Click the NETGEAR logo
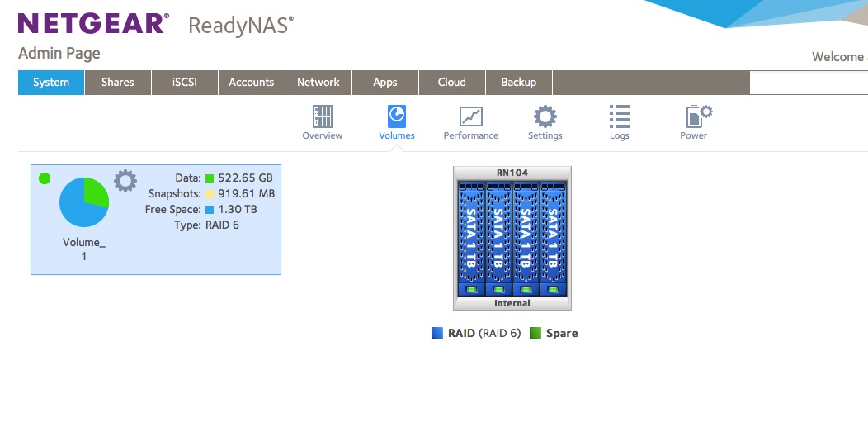The height and width of the screenshot is (432, 868). point(93,23)
